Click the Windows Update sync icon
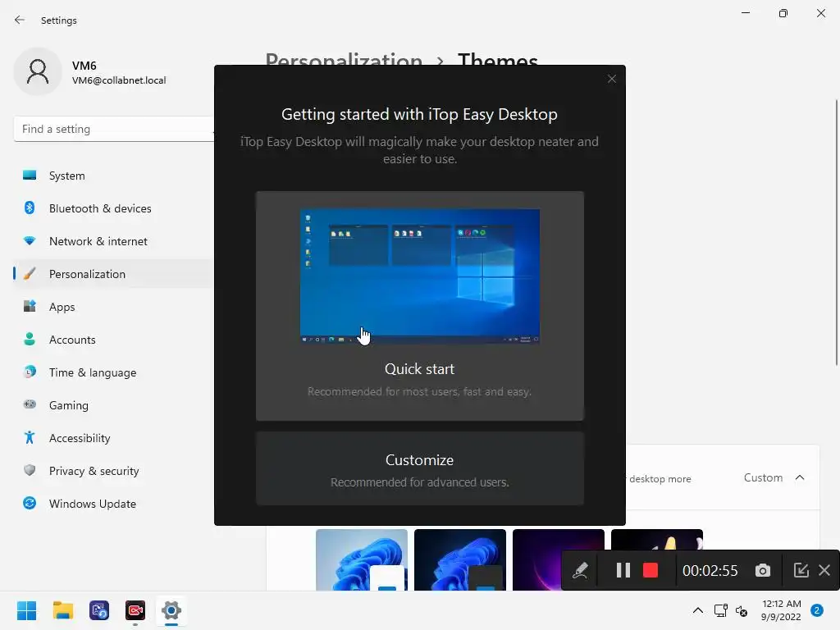 pos(30,503)
